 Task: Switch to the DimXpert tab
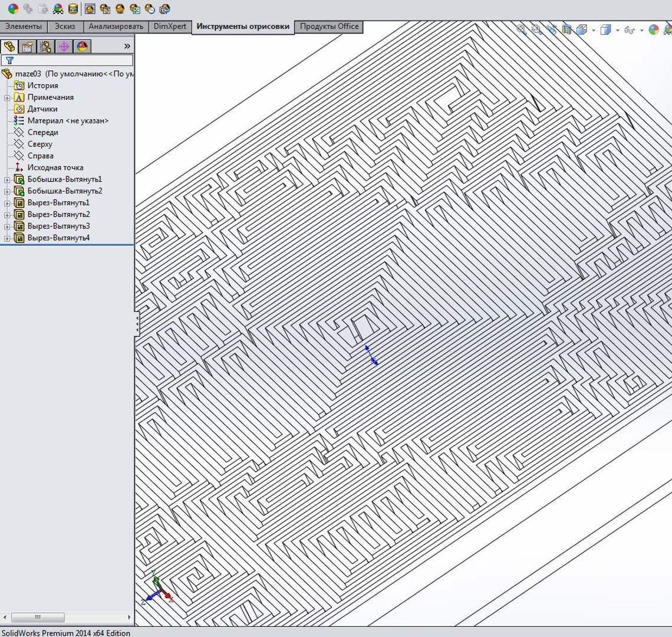click(170, 27)
